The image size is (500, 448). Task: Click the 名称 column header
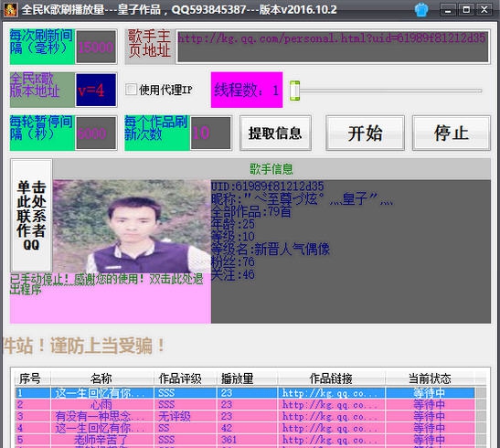pyautogui.click(x=101, y=379)
